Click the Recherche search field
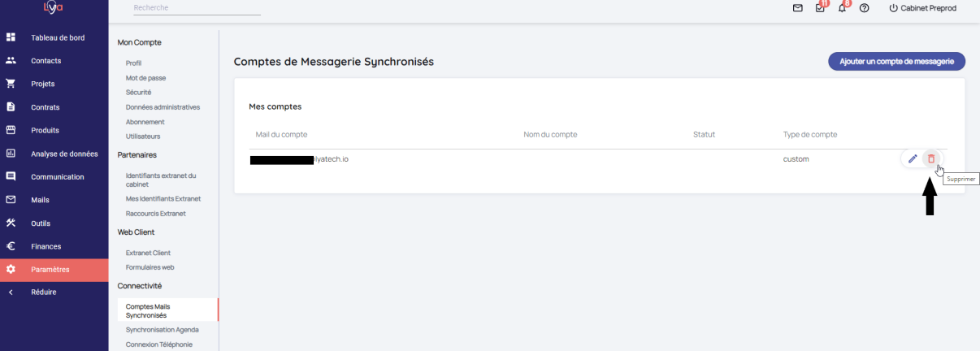The height and width of the screenshot is (351, 980). coord(197,8)
